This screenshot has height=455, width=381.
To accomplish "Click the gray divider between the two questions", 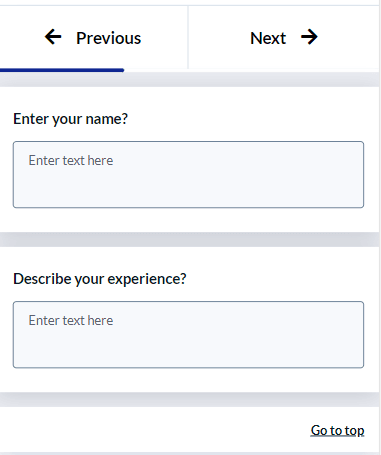I will pos(189,239).
